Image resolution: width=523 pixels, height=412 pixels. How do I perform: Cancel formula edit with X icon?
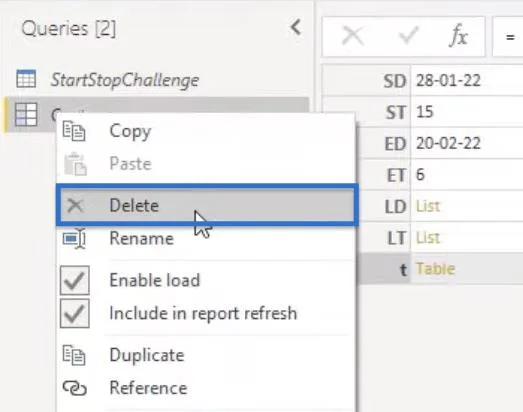[x=353, y=36]
